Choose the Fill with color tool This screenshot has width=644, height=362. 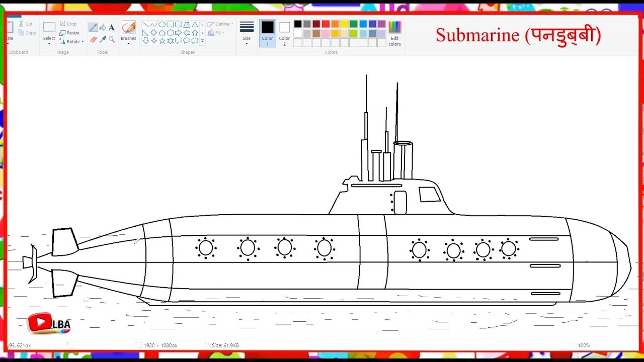(x=103, y=27)
